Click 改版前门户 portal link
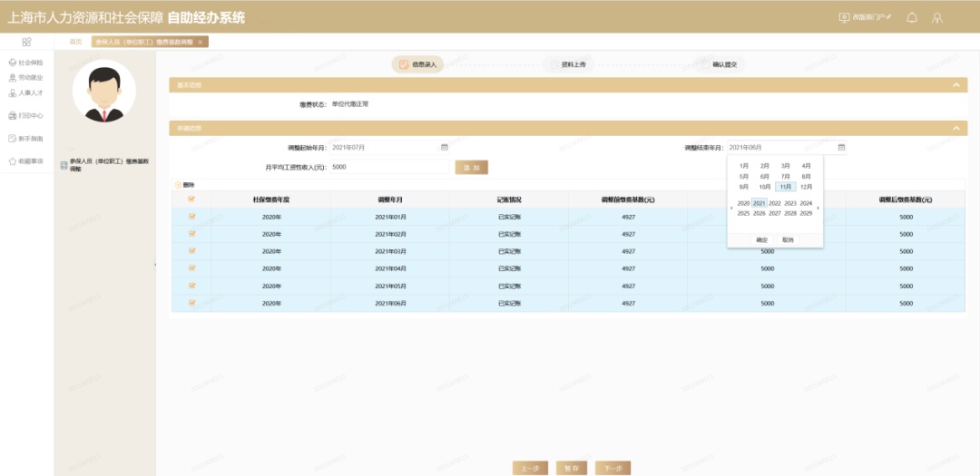 [x=865, y=17]
